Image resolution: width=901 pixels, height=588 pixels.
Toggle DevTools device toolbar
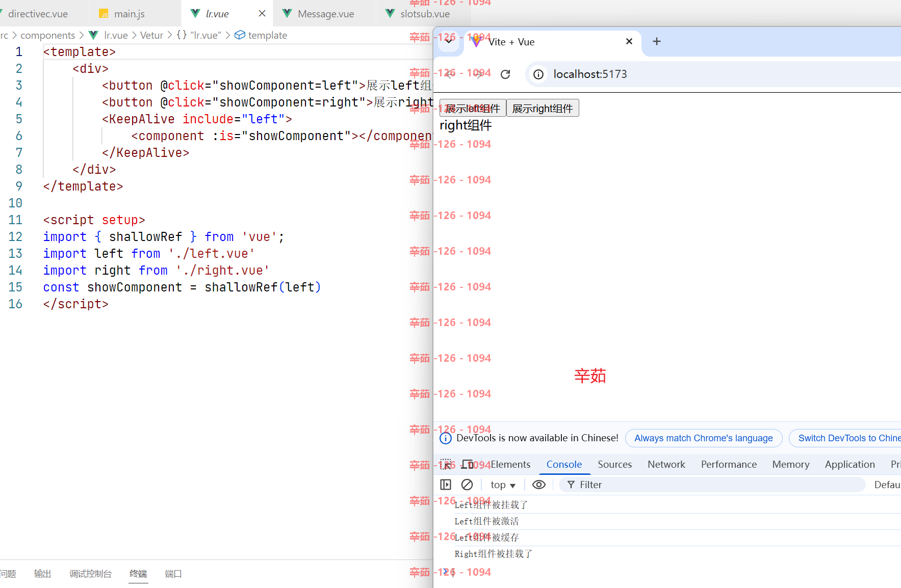(x=468, y=464)
